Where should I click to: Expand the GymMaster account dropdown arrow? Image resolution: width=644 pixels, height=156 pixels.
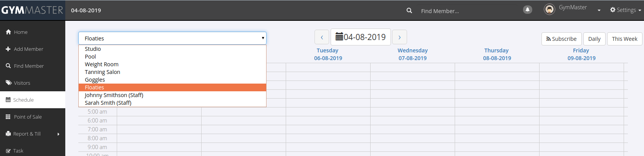coord(599,10)
